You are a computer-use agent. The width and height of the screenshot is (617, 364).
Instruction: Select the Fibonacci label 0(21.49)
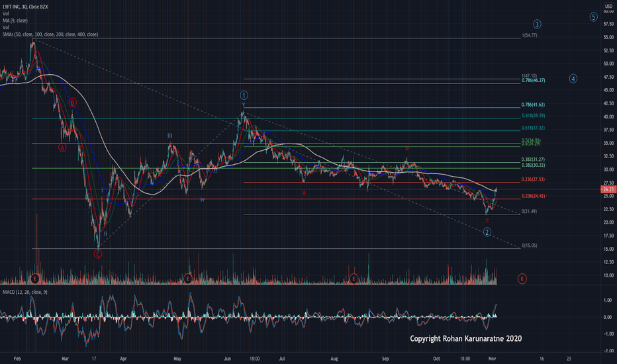click(x=529, y=211)
